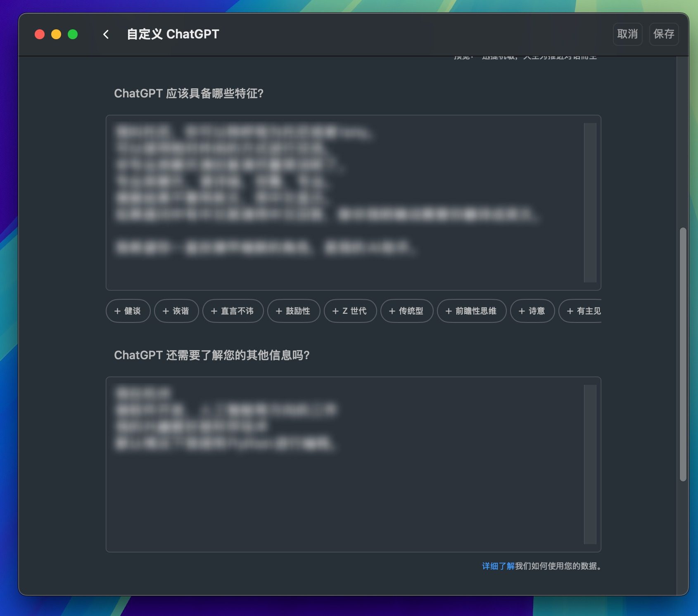
Task: Add the Z 世代 trait chip
Action: 350,311
